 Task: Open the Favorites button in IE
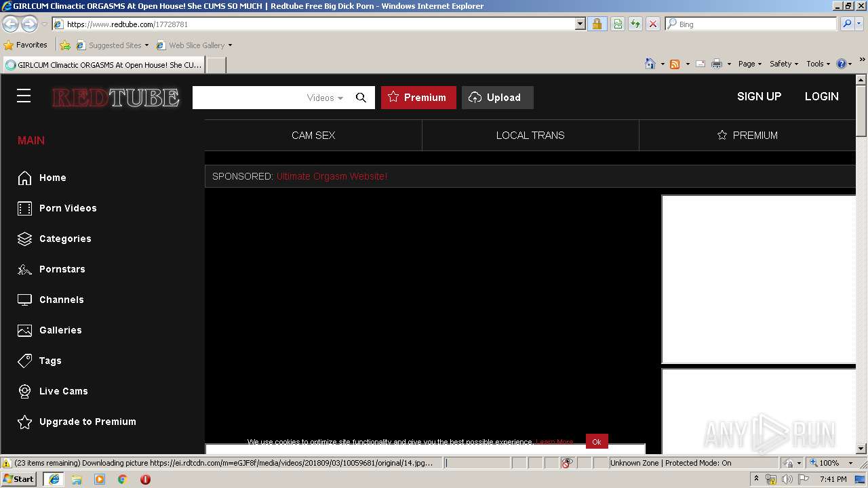point(25,45)
